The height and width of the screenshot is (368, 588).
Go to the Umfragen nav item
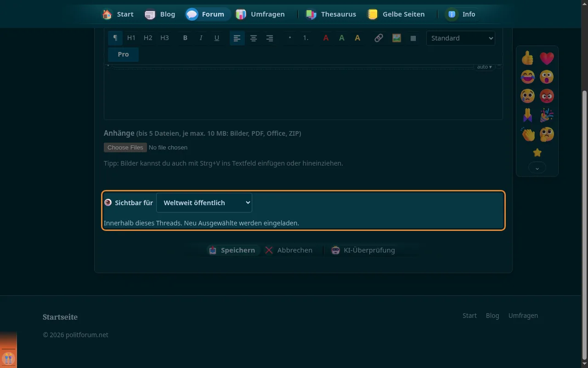click(x=260, y=14)
